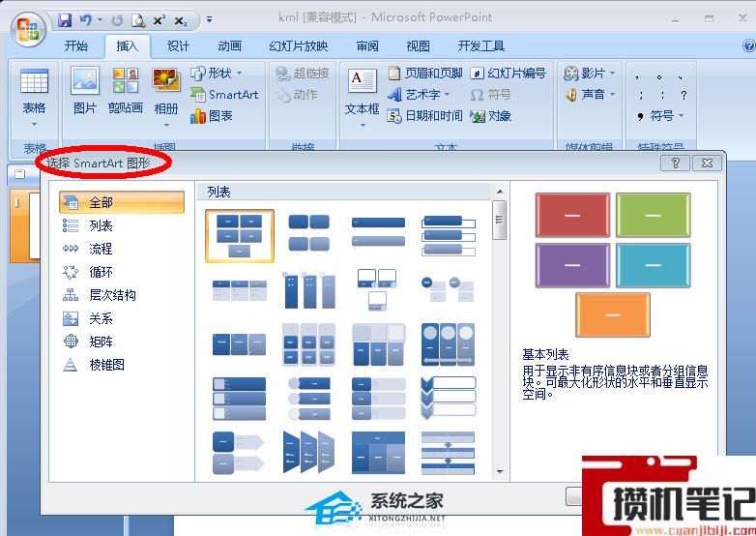Go to the 动画 ribbon tab

coord(229,45)
